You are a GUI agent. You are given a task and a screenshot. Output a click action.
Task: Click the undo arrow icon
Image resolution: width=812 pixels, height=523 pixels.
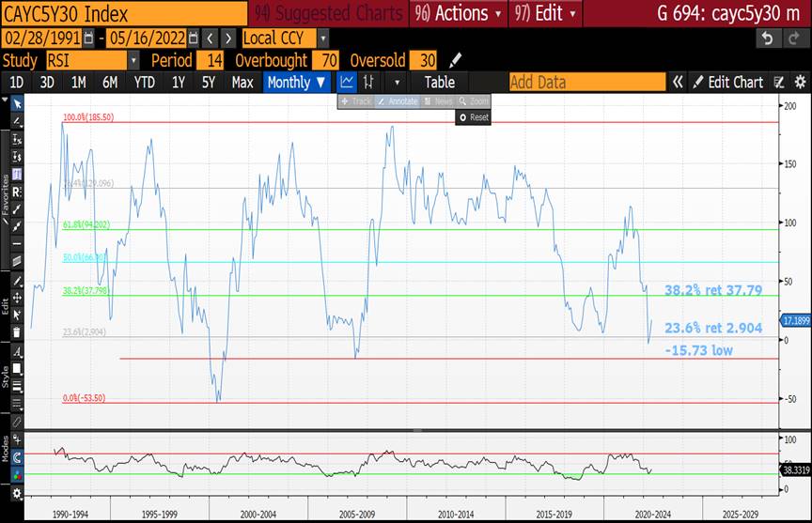click(x=768, y=38)
